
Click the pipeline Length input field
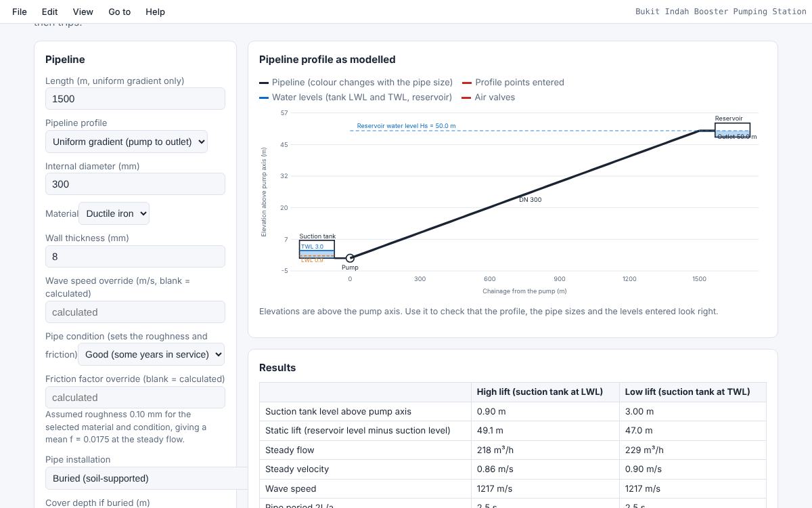135,99
